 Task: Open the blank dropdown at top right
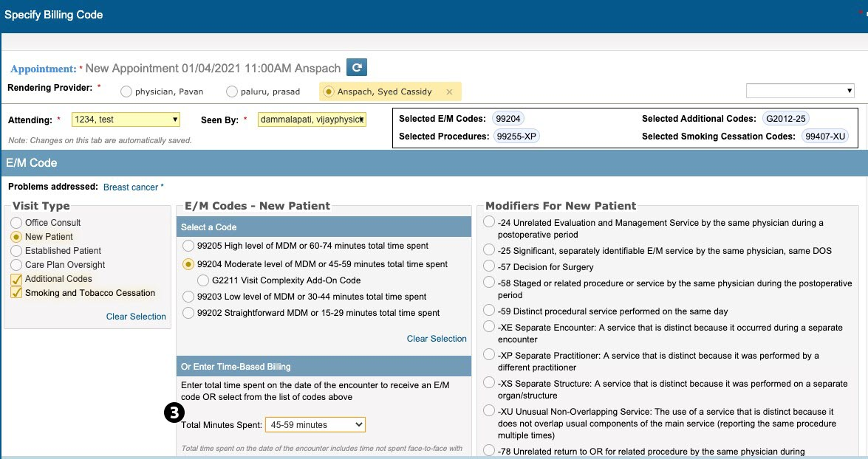coord(800,91)
